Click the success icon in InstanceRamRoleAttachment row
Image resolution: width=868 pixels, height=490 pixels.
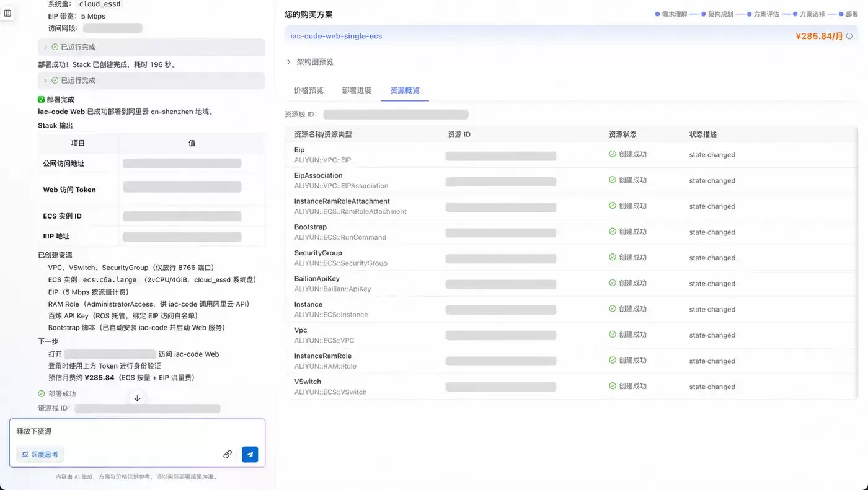click(x=613, y=206)
